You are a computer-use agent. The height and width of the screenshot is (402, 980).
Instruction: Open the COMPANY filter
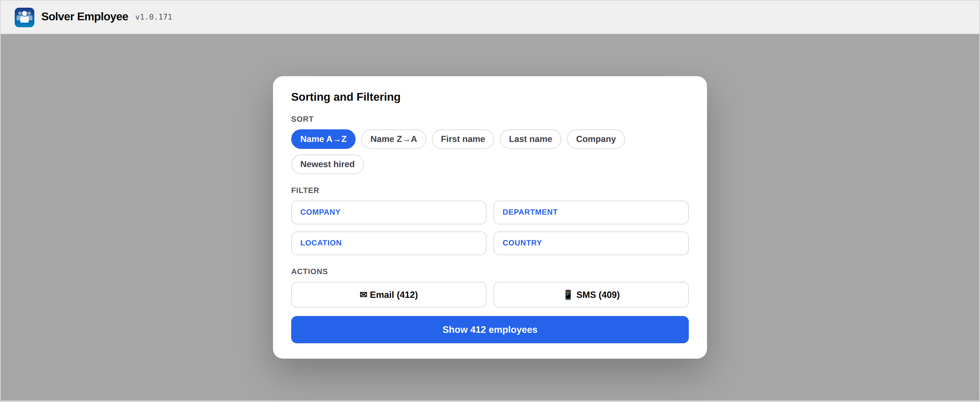pyautogui.click(x=388, y=213)
